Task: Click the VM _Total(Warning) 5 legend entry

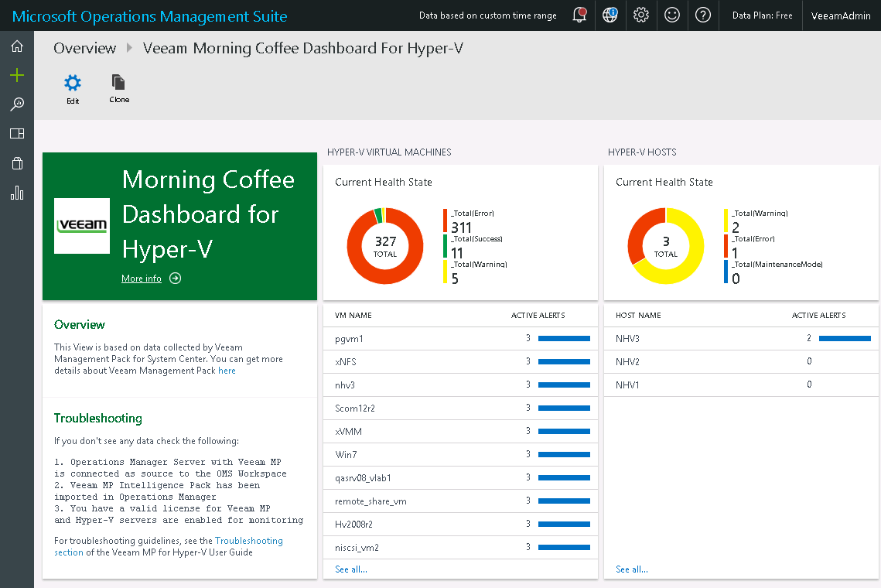Action: point(476,272)
